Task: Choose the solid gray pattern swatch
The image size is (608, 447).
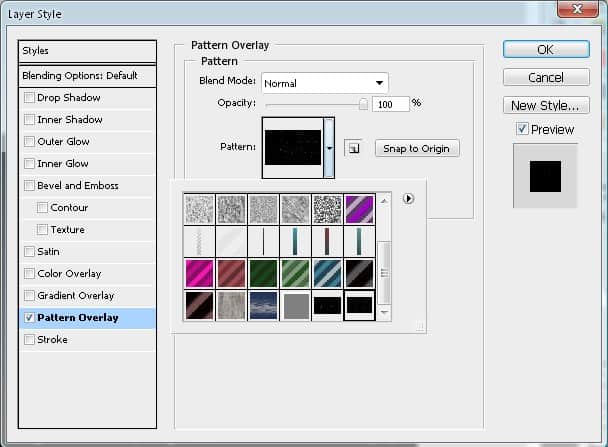Action: [295, 305]
